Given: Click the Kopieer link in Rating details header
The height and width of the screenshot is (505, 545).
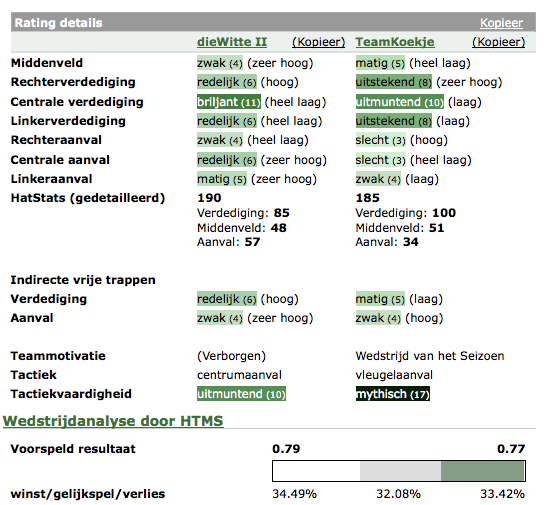Looking at the screenshot, I should pyautogui.click(x=501, y=23).
